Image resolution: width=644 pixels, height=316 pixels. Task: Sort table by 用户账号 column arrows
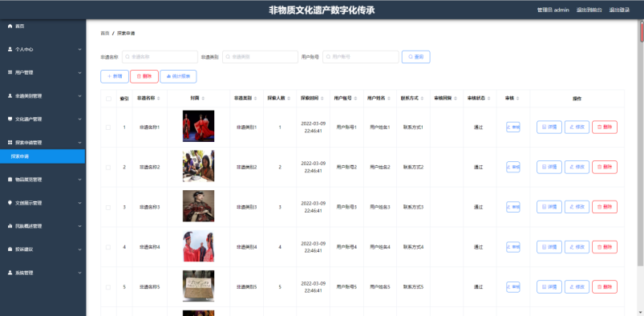pos(355,99)
